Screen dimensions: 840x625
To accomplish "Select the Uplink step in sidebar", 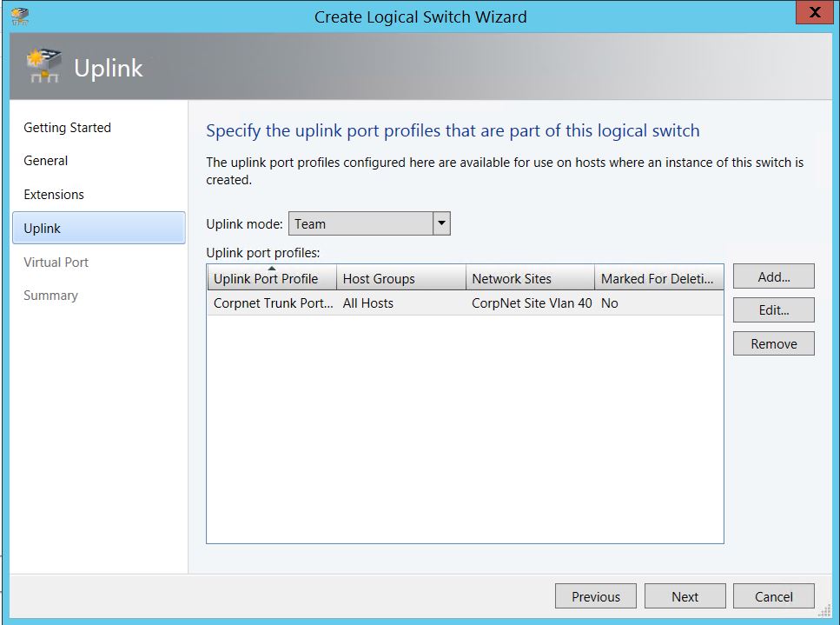I will [98, 228].
